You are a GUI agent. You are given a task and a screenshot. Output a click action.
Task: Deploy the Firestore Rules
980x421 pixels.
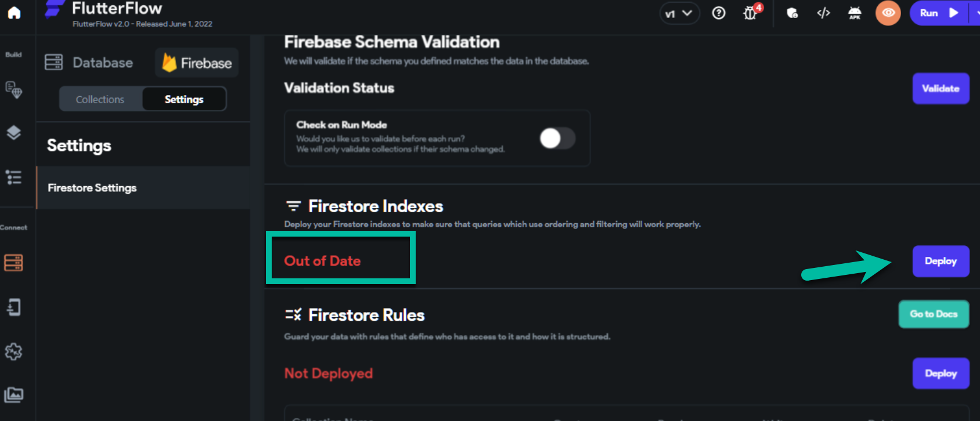[x=941, y=373]
